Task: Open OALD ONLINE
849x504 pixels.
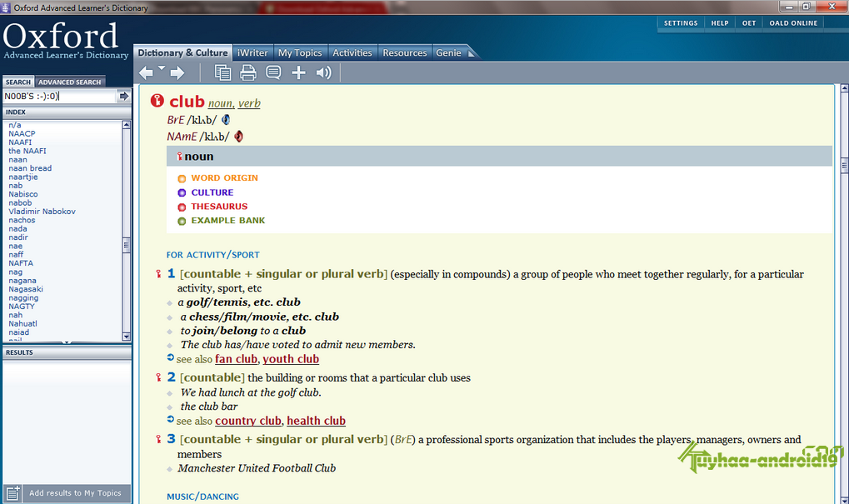Action: point(793,23)
